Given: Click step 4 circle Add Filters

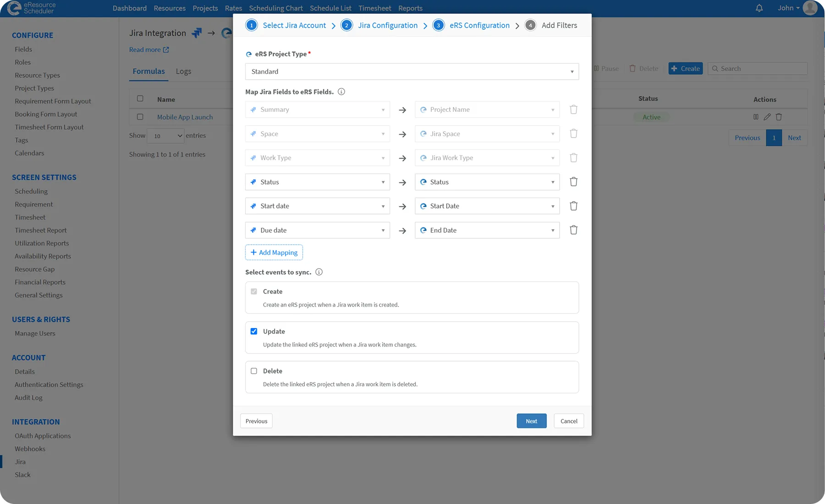Looking at the screenshot, I should [x=530, y=25].
